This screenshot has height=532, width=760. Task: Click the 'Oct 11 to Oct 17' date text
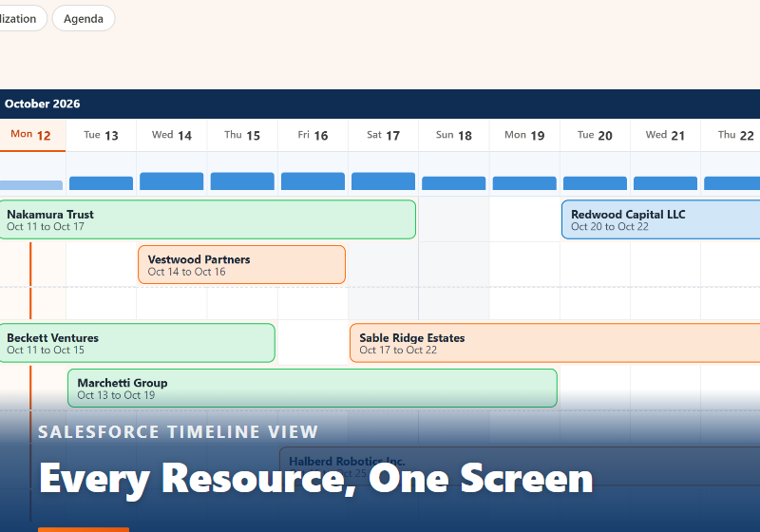click(46, 227)
